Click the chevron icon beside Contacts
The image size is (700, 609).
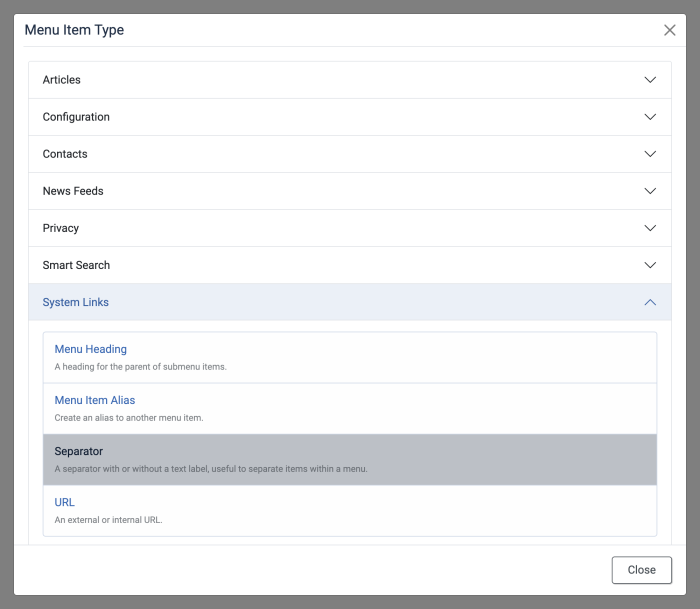(650, 154)
